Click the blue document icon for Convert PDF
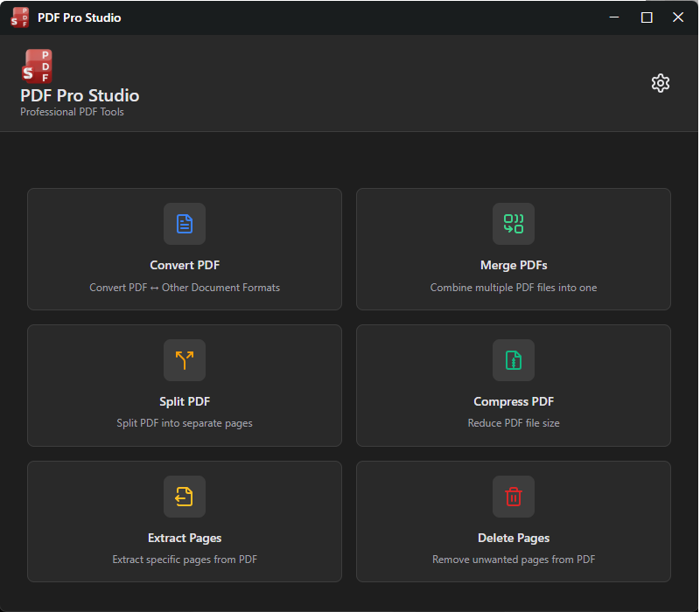 click(185, 224)
